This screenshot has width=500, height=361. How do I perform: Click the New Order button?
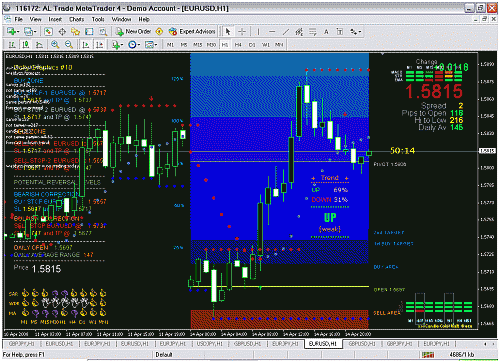pos(134,32)
